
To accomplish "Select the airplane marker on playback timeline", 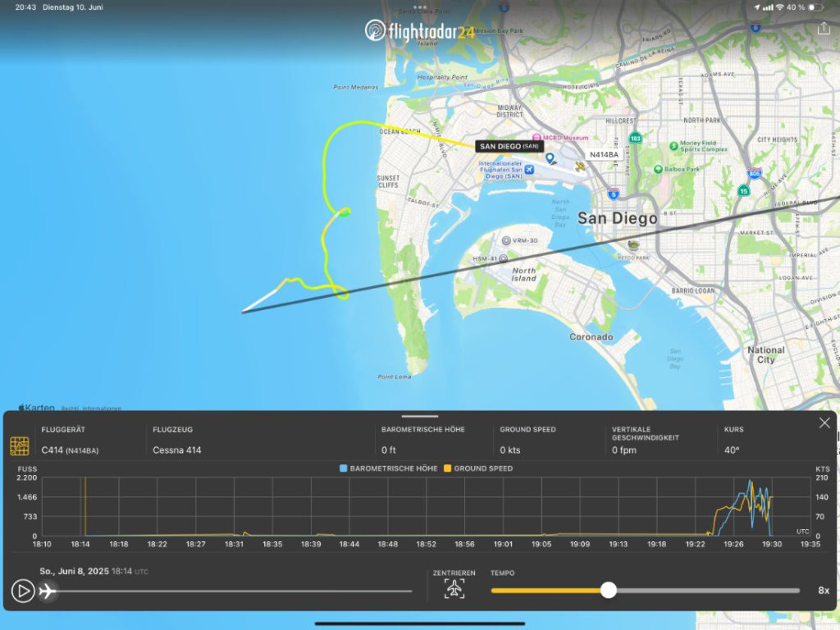I will 48,591.
